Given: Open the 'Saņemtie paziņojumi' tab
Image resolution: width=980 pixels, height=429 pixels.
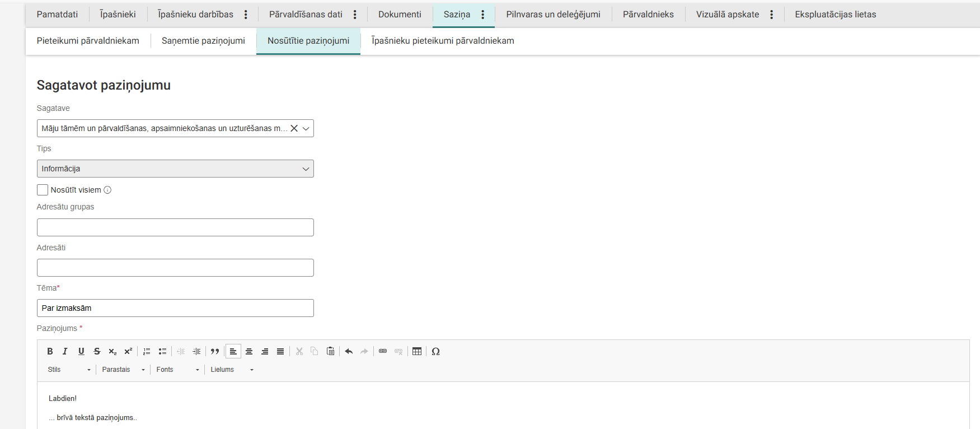Looking at the screenshot, I should tap(203, 41).
